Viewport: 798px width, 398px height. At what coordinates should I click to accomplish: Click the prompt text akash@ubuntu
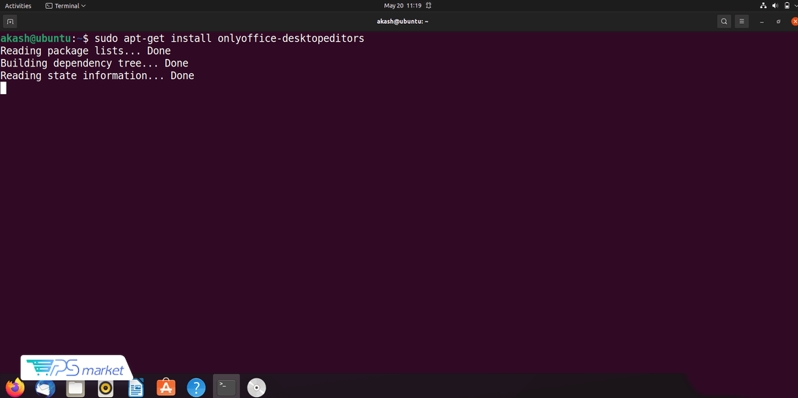point(35,39)
